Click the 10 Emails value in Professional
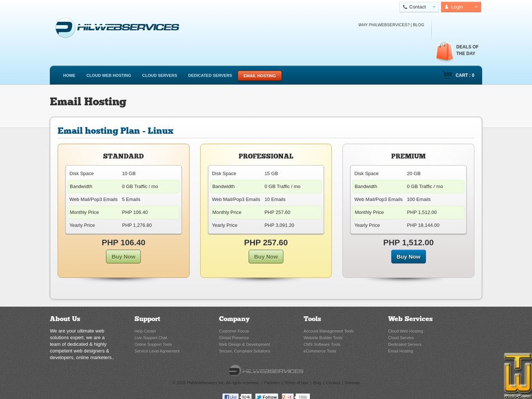The height and width of the screenshot is (399, 532). pyautogui.click(x=275, y=199)
